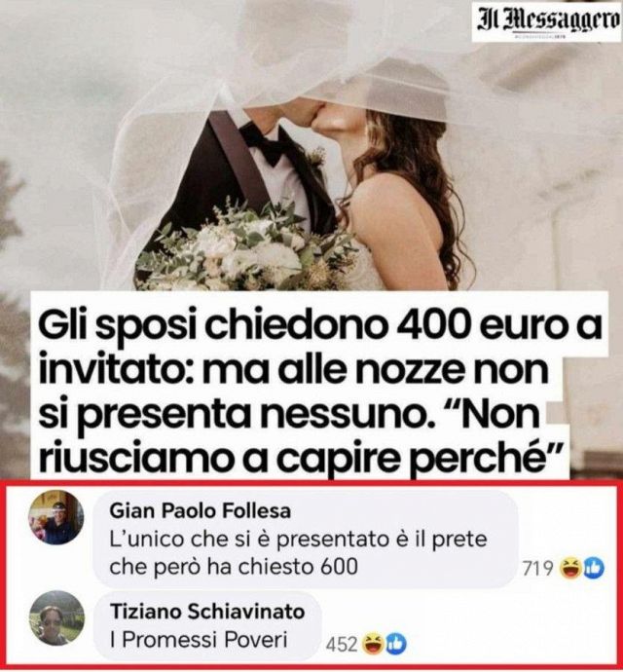The image size is (623, 672).
Task: Click thumbs-up icon on 452-reaction comment
Action: [x=395, y=644]
